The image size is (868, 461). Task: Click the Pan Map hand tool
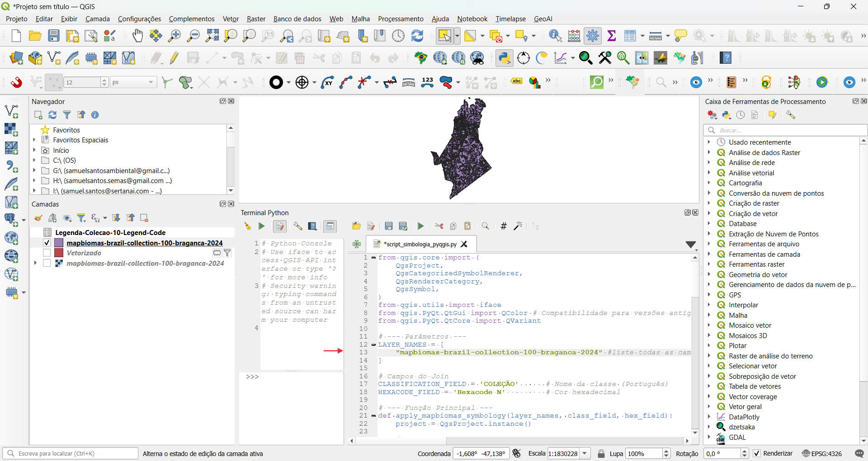pos(137,36)
